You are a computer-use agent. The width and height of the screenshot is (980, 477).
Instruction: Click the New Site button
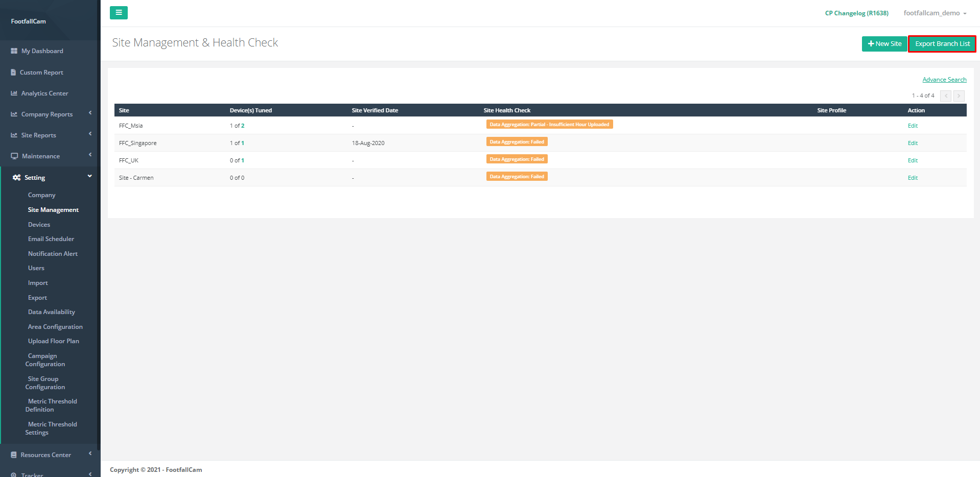point(884,44)
